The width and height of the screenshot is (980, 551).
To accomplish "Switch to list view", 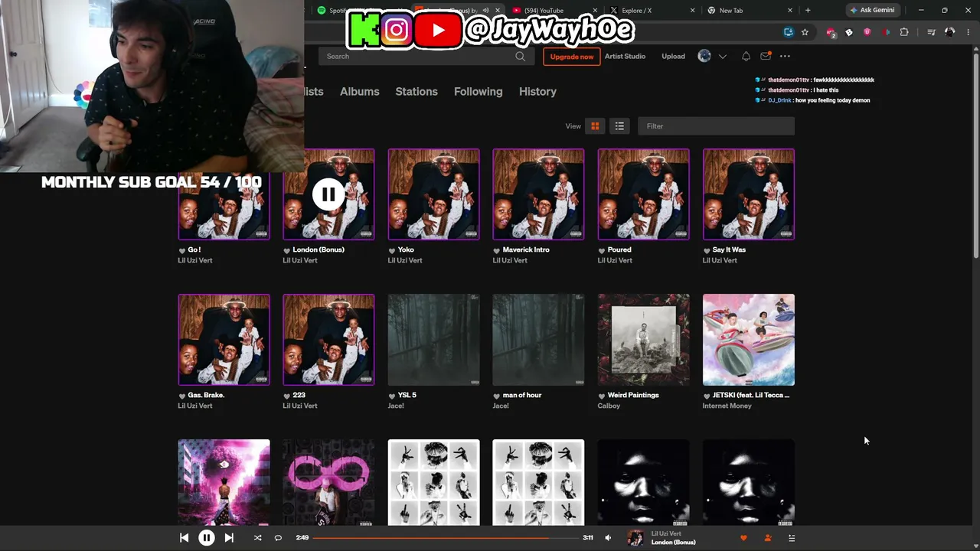I will [619, 126].
